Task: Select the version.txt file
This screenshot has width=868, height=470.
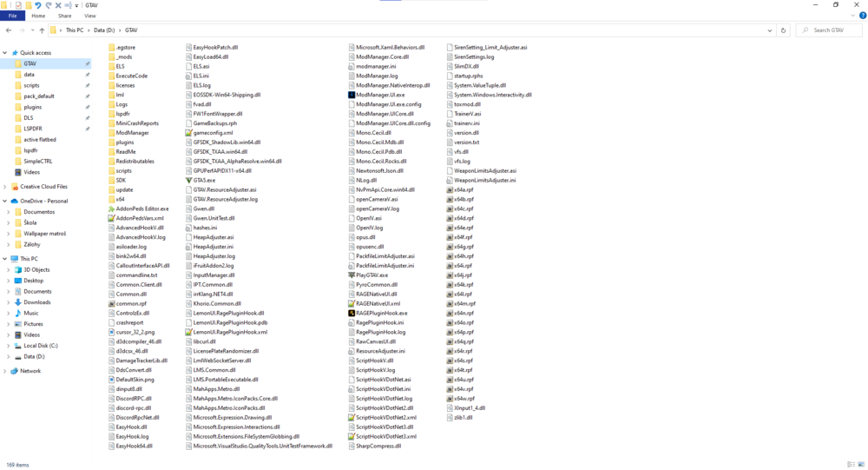Action: coord(466,142)
